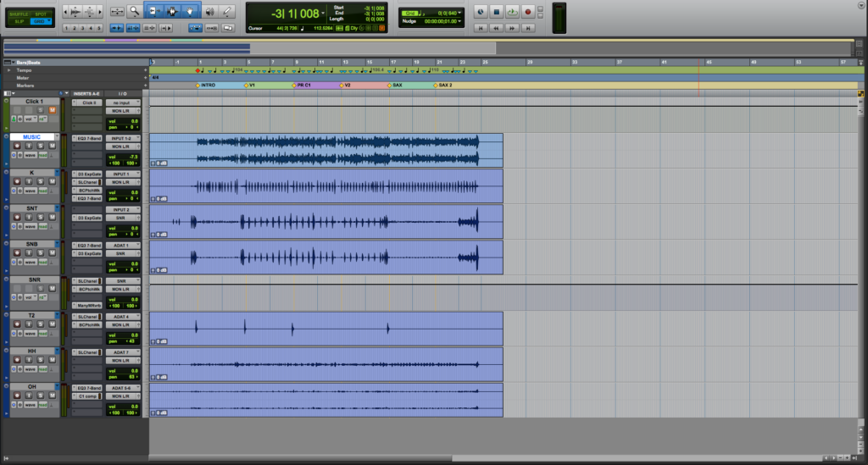Open toolbar options menu at top right

tap(861, 6)
